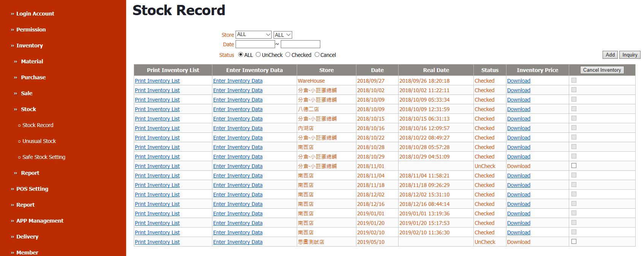Expand the Login Account menu
644x256 pixels.
pyautogui.click(x=35, y=14)
